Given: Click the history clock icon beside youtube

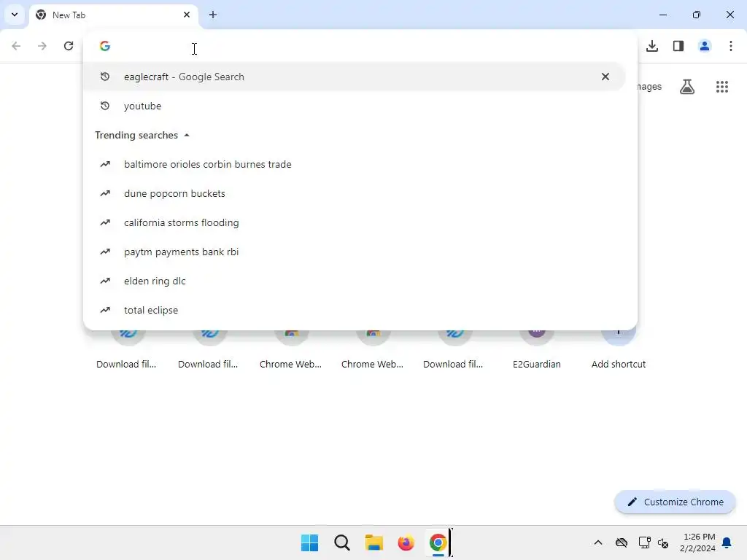Looking at the screenshot, I should (105, 106).
